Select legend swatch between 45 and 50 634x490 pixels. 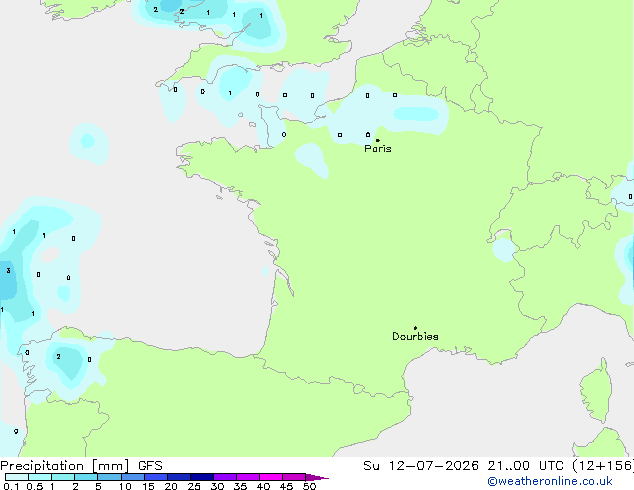tap(294, 477)
